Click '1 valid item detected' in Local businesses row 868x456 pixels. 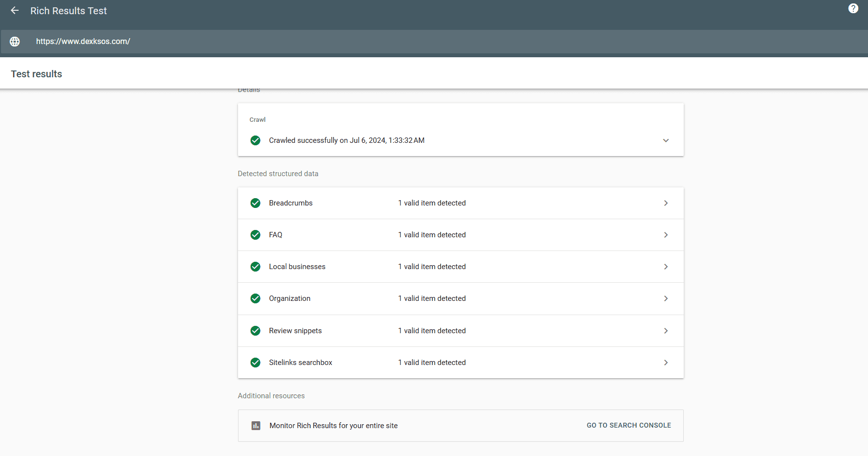[x=432, y=267]
